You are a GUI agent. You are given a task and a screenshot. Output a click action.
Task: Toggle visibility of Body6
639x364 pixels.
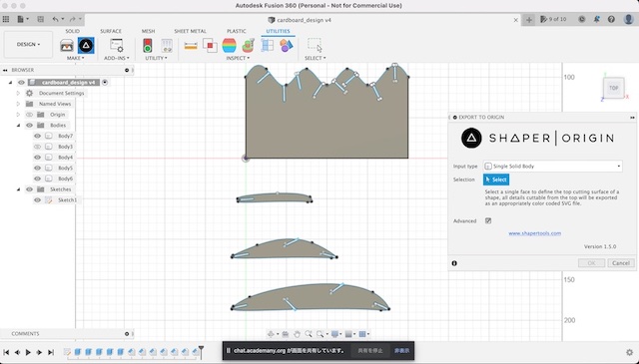pos(38,179)
